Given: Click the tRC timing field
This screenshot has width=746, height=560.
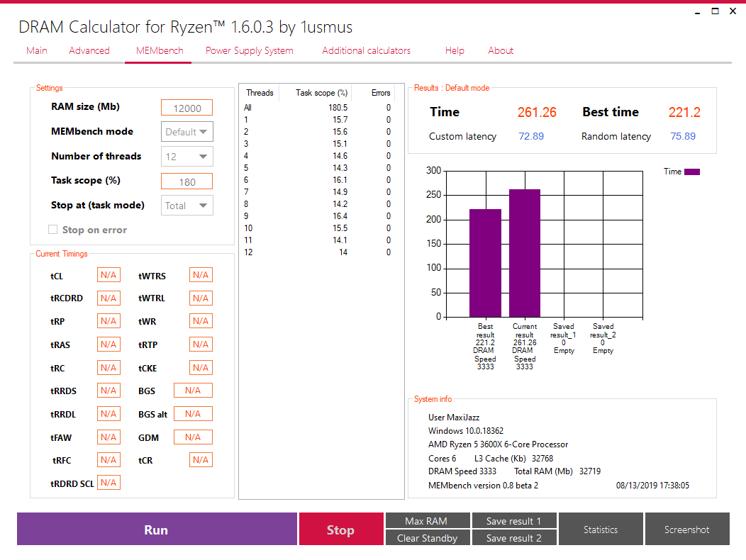Looking at the screenshot, I should [109, 368].
